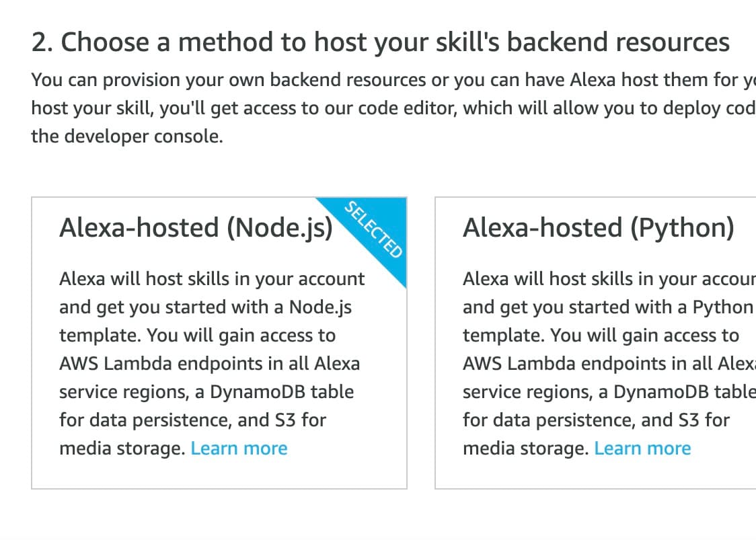Choose the Alexa-hosted (Python) hosting option
The height and width of the screenshot is (540, 756).
point(595,343)
